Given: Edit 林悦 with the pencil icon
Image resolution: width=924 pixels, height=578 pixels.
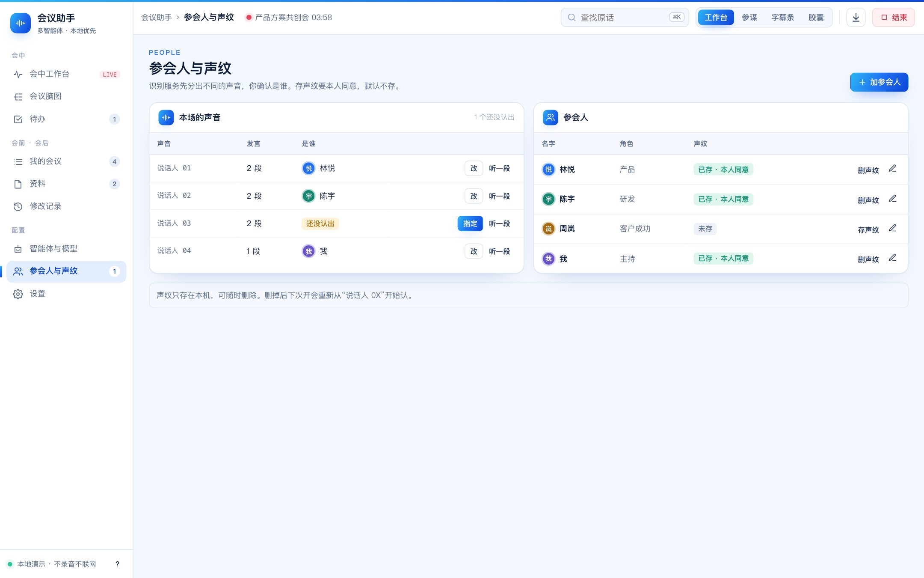Looking at the screenshot, I should [892, 169].
